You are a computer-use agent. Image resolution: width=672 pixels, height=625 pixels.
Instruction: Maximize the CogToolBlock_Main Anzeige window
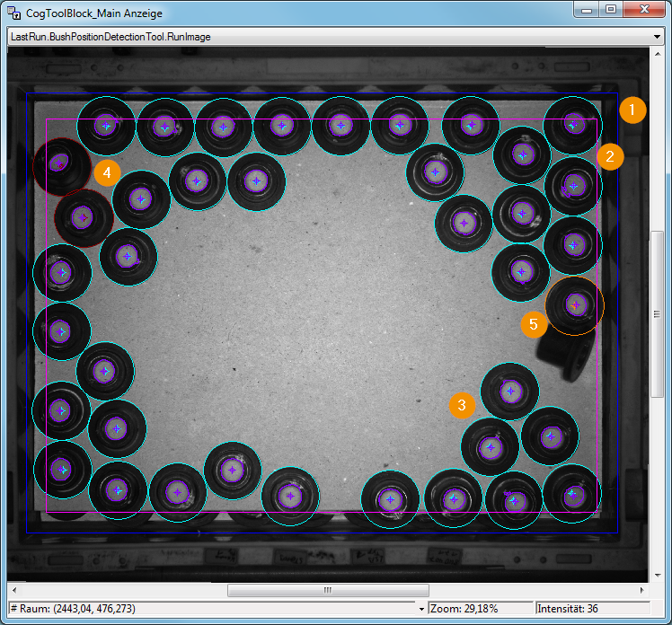611,9
